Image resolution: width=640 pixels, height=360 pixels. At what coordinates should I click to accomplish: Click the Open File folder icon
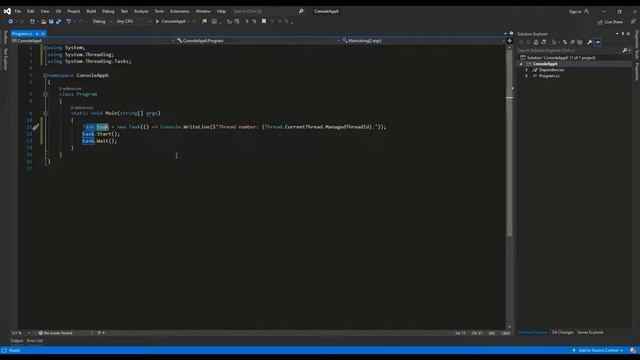click(x=44, y=21)
